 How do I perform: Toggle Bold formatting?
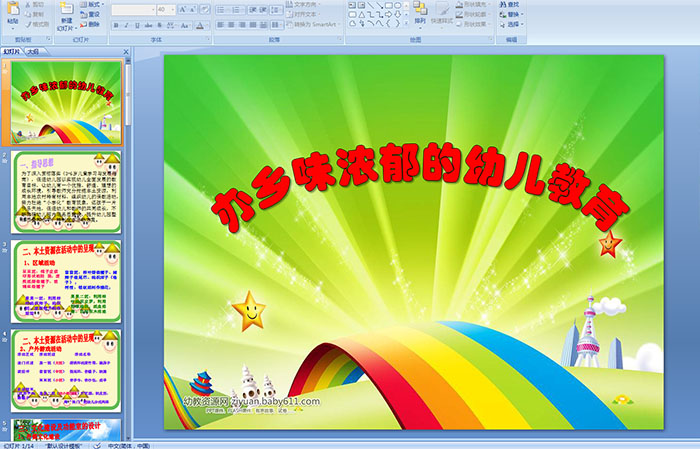(x=116, y=25)
